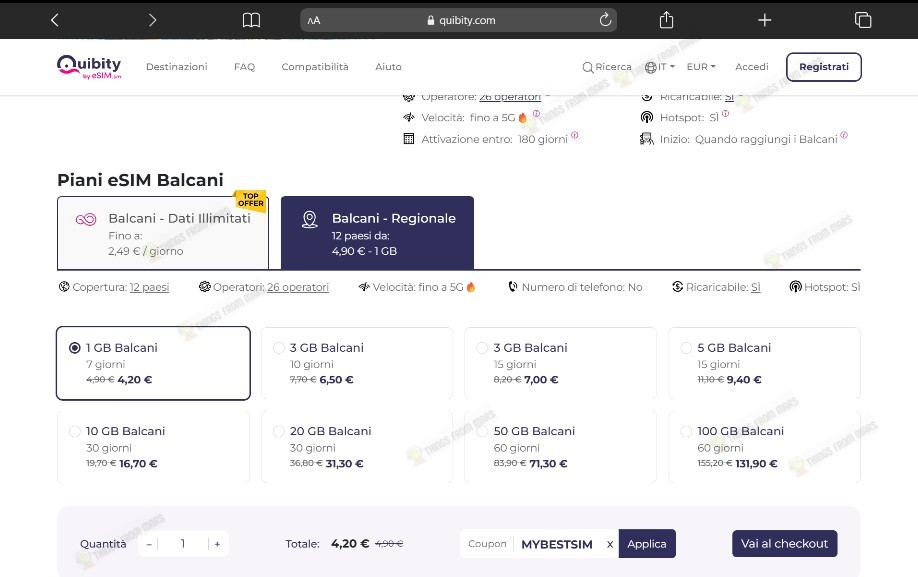Click the quibity.com address bar
This screenshot has height=577, width=918.
pos(458,20)
